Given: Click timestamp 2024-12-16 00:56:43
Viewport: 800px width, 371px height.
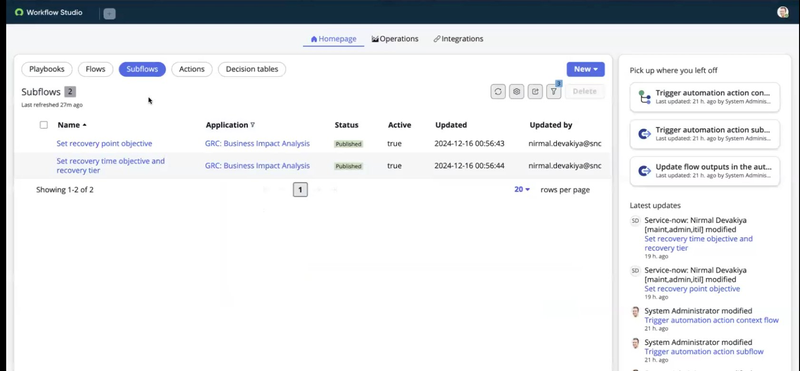Looking at the screenshot, I should (x=469, y=144).
